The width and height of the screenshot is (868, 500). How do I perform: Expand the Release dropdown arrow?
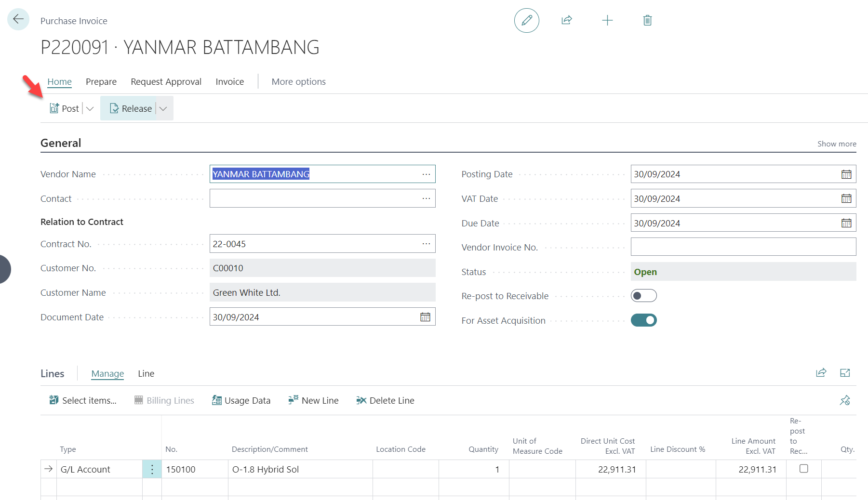(x=163, y=108)
